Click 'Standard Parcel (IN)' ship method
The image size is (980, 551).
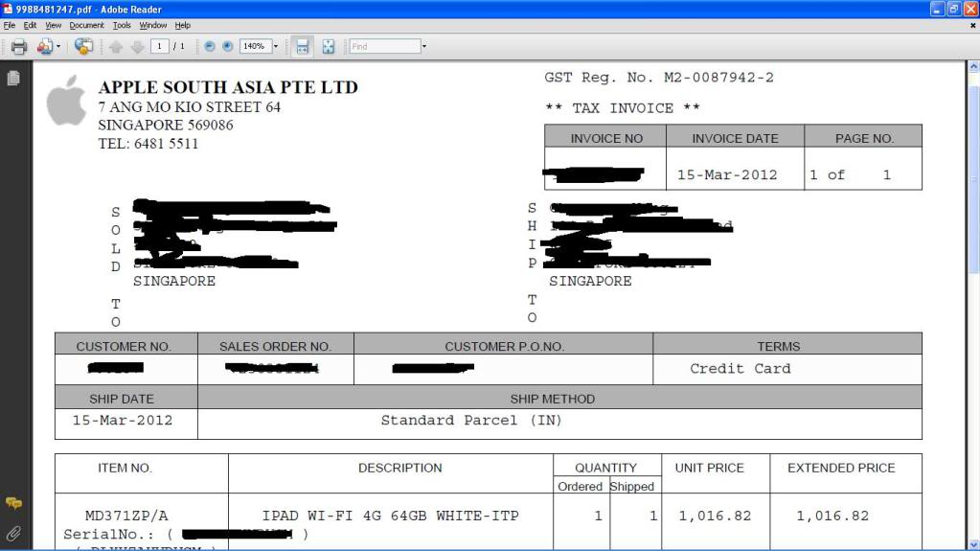pos(471,421)
